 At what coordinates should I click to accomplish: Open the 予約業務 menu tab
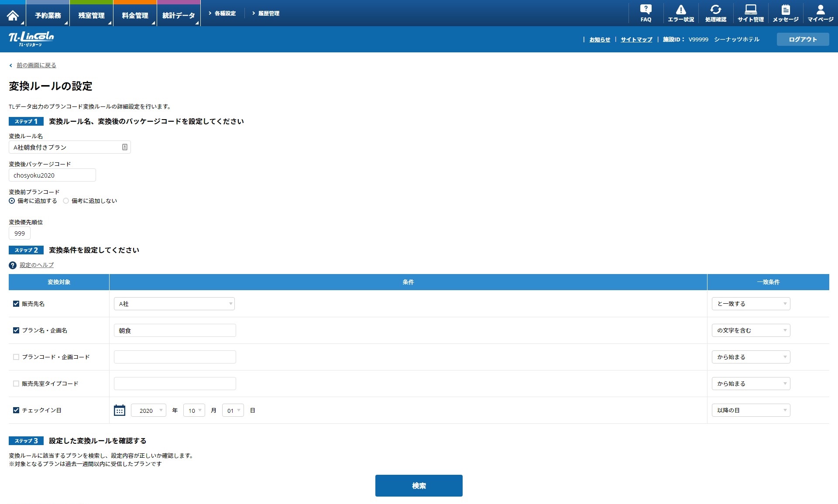pyautogui.click(x=48, y=16)
